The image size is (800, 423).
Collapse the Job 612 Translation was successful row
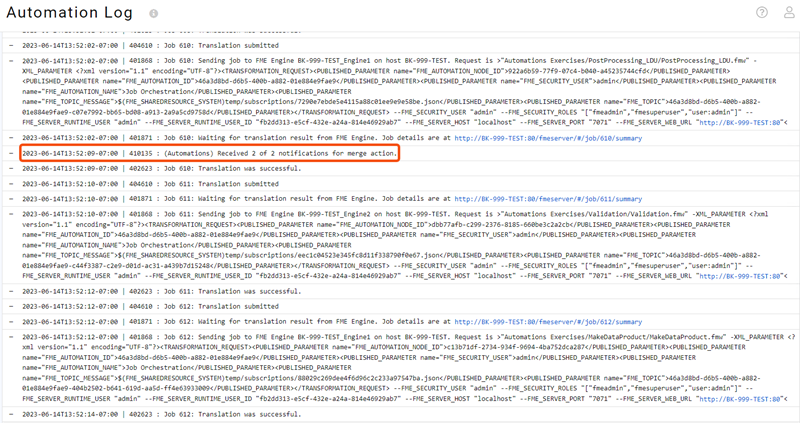coord(11,414)
